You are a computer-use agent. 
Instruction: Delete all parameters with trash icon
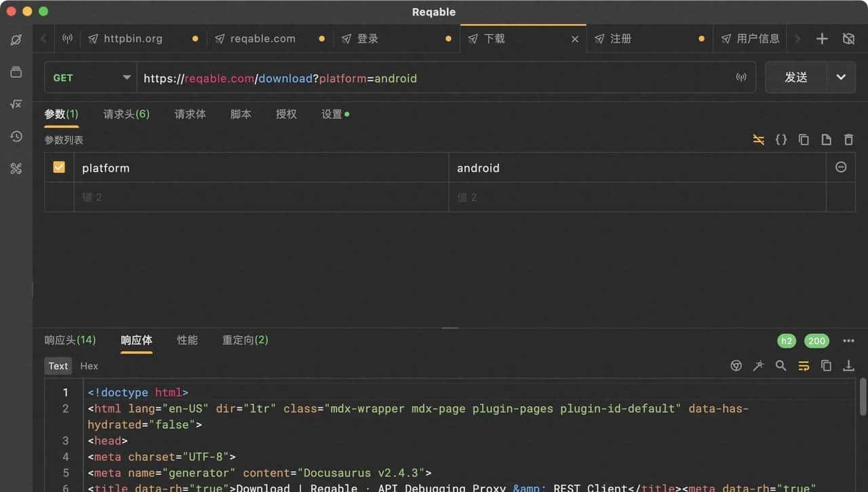[x=848, y=140]
